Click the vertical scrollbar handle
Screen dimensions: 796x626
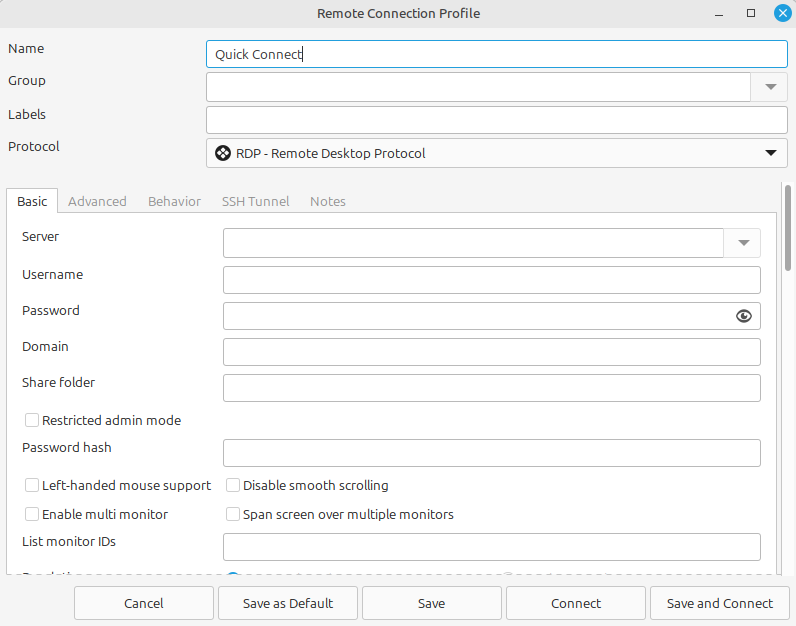tap(788, 225)
